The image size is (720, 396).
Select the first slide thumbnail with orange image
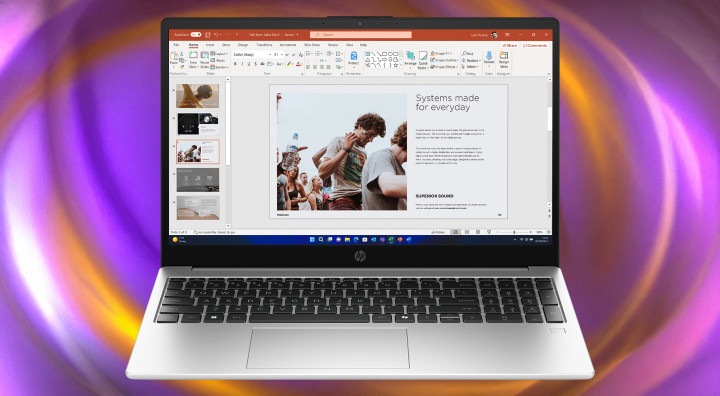coord(198,96)
